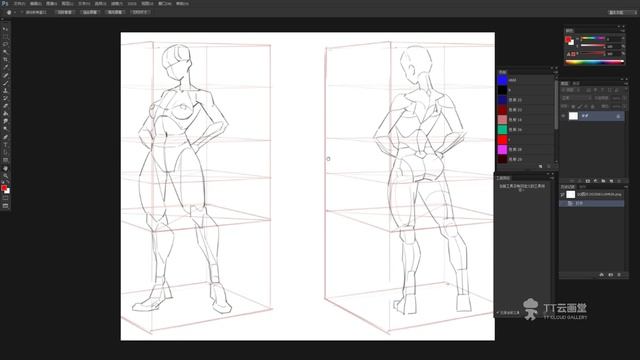Open the Color panel flyout menu
The height and width of the screenshot is (360, 640).
coord(622,31)
